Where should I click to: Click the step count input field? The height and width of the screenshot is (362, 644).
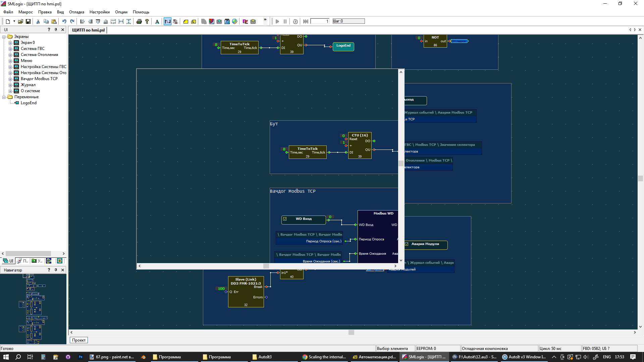(320, 21)
